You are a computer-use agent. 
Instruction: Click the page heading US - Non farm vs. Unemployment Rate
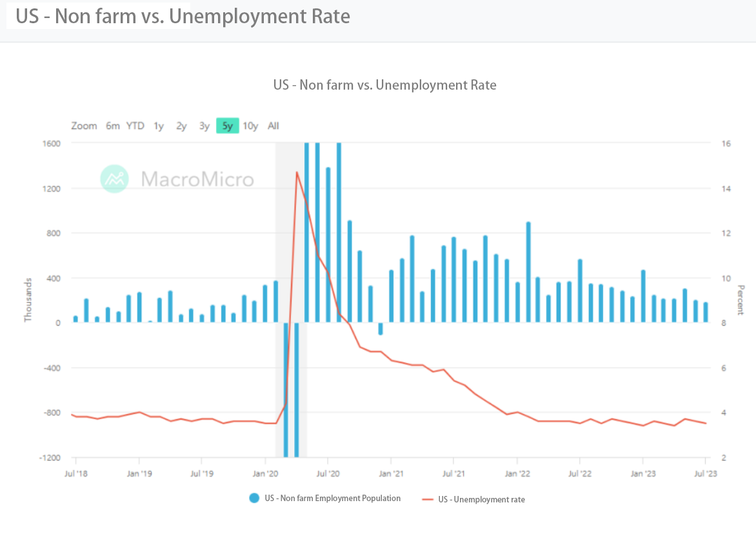tap(183, 16)
